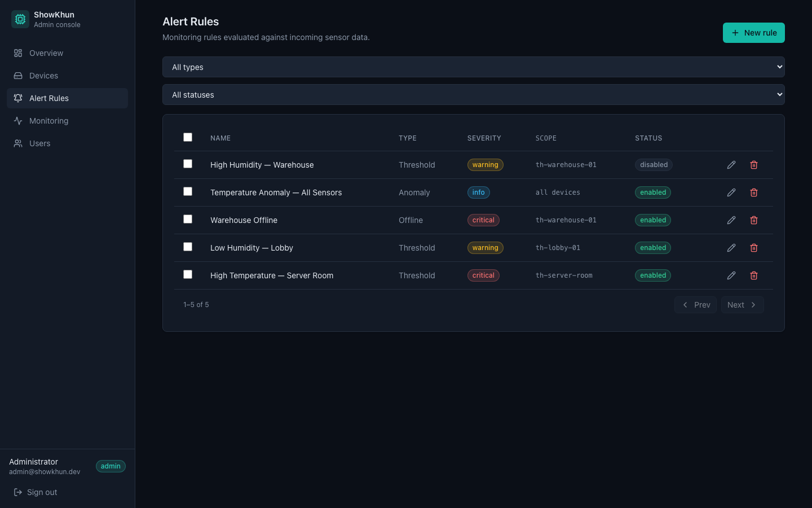Edit the Warehouse Offline rule
The image size is (812, 508).
click(731, 220)
